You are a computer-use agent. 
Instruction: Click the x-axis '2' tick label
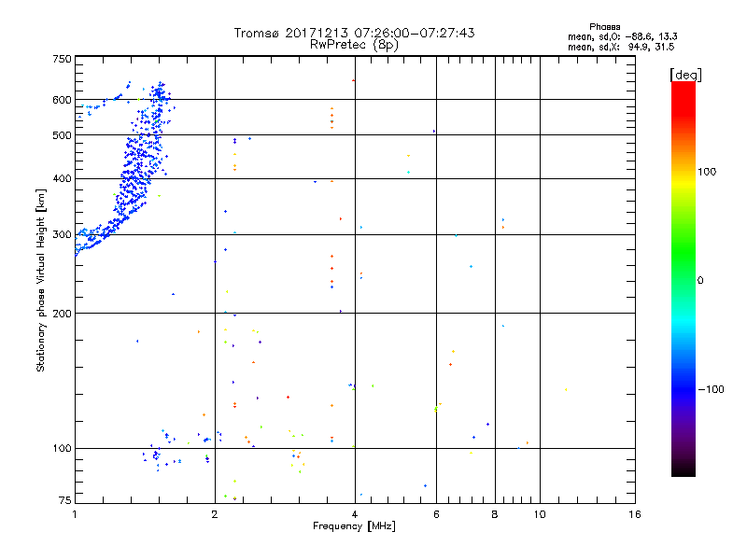point(215,514)
